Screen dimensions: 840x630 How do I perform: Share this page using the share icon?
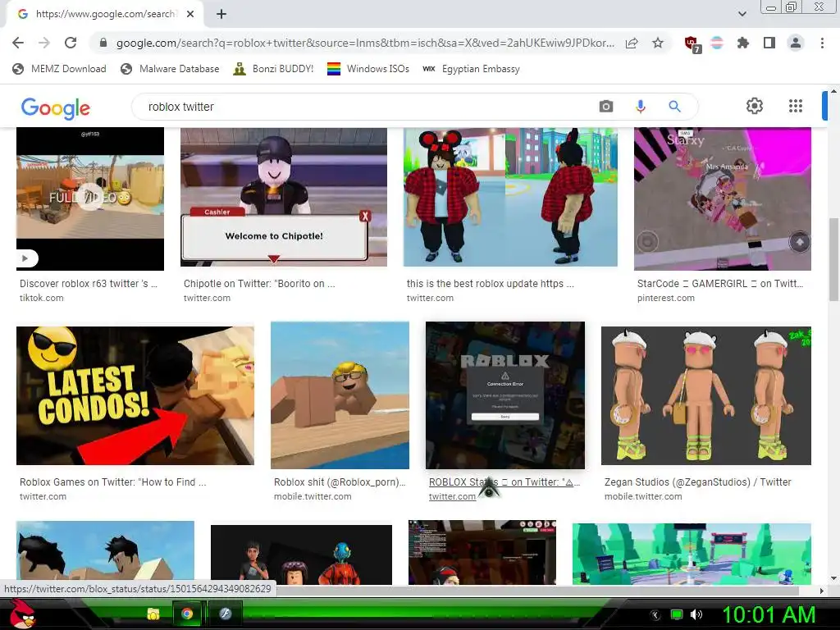point(632,43)
